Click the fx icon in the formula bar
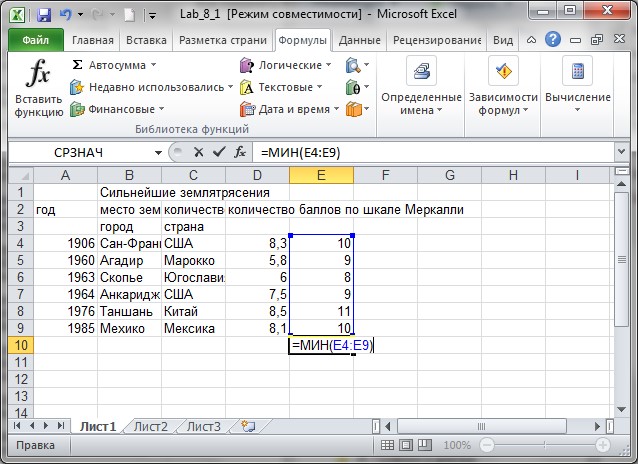Image resolution: width=638 pixels, height=464 pixels. (x=240, y=152)
